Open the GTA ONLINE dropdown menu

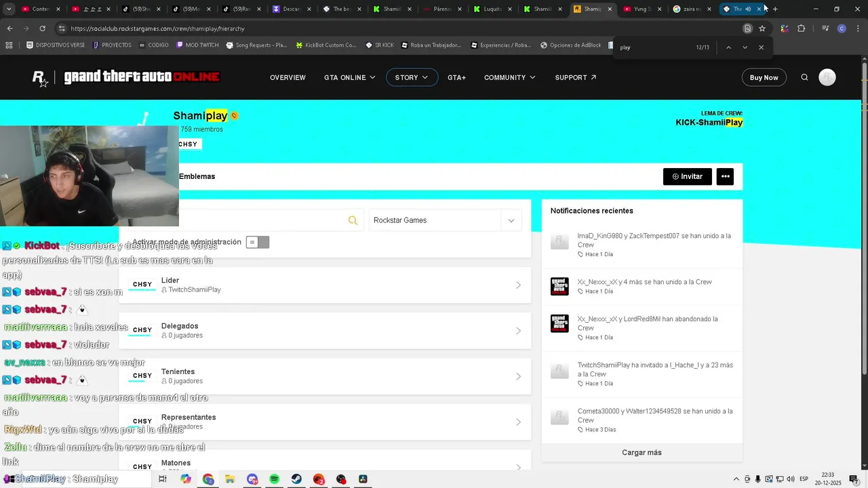pos(349,77)
